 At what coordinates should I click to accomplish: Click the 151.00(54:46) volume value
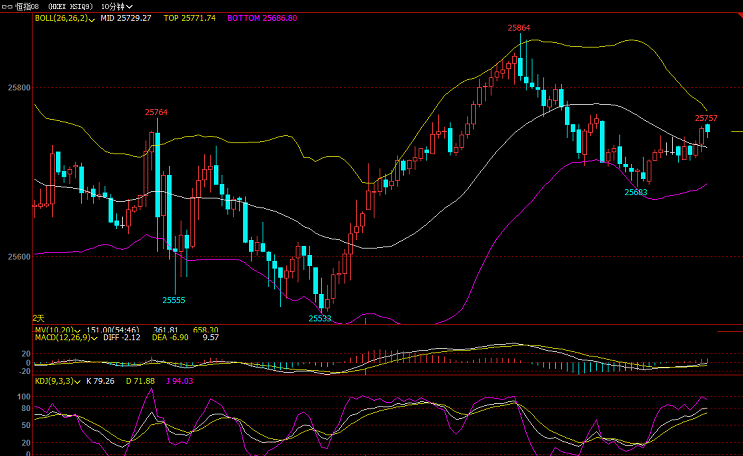pyautogui.click(x=113, y=329)
